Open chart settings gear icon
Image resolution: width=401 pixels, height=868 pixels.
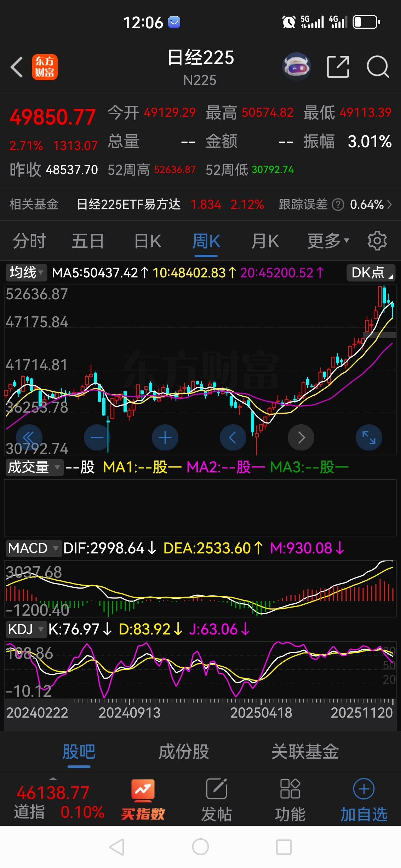[377, 241]
